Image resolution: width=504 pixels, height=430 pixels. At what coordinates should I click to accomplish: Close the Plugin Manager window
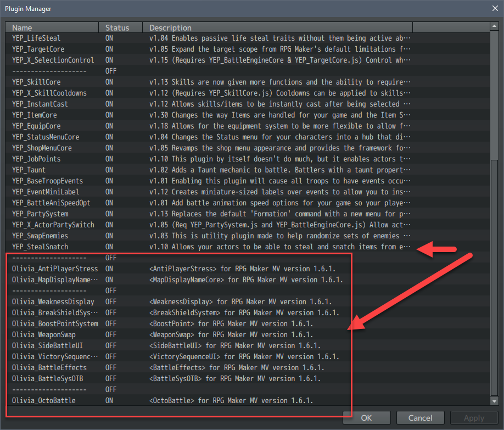pos(495,8)
